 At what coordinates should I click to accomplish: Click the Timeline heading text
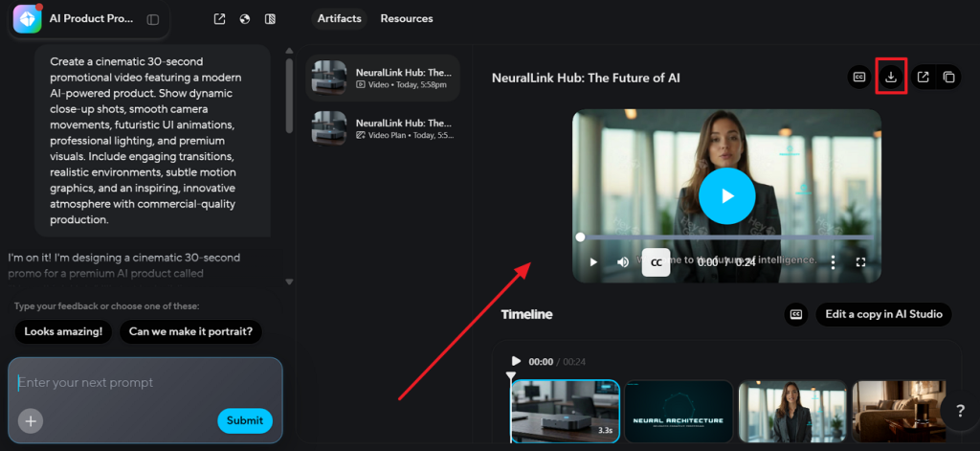[526, 315]
